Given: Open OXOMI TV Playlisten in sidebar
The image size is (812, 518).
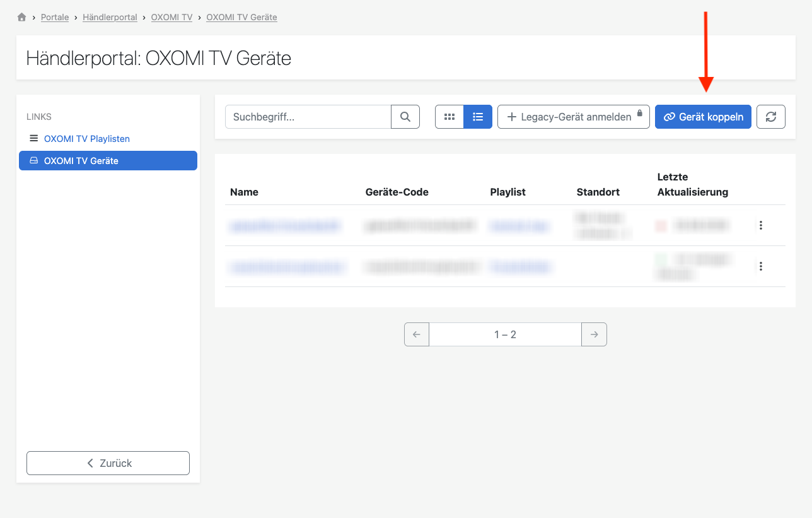Looking at the screenshot, I should tap(87, 139).
